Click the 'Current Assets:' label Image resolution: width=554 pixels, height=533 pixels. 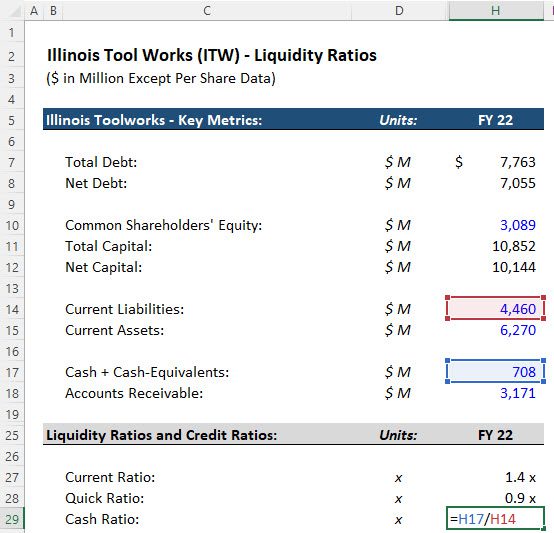point(114,330)
